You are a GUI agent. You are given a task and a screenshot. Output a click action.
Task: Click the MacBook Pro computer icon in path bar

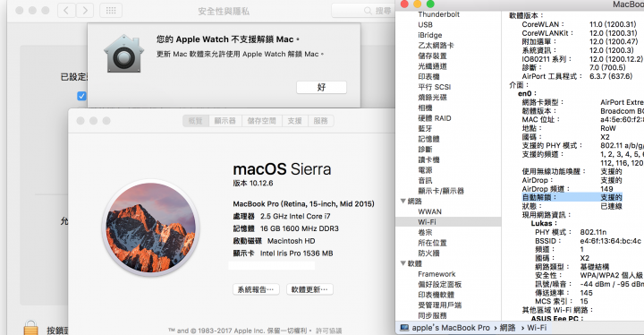click(x=404, y=328)
